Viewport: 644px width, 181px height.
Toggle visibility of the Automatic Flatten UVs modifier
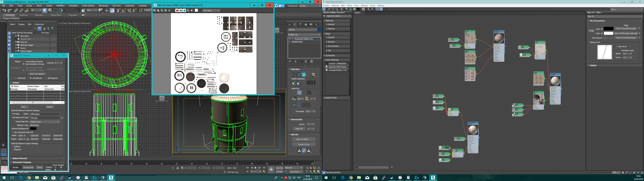(x=290, y=39)
